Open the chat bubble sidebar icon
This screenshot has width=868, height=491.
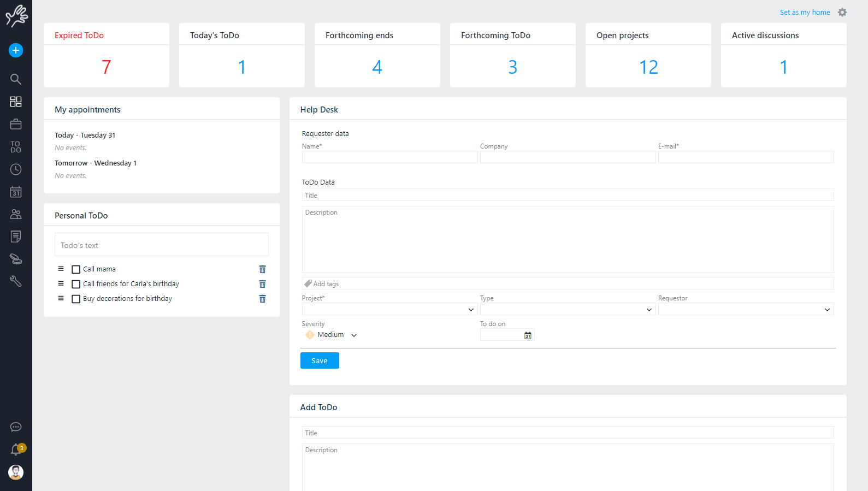click(x=16, y=427)
